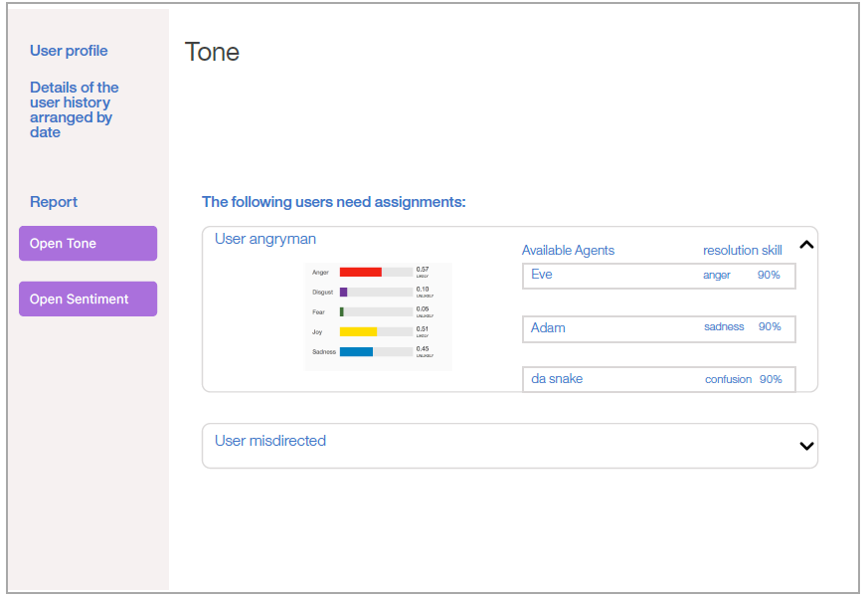Select agent Adam with sadness skill
Viewport: 868px width, 598px height.
659,328
